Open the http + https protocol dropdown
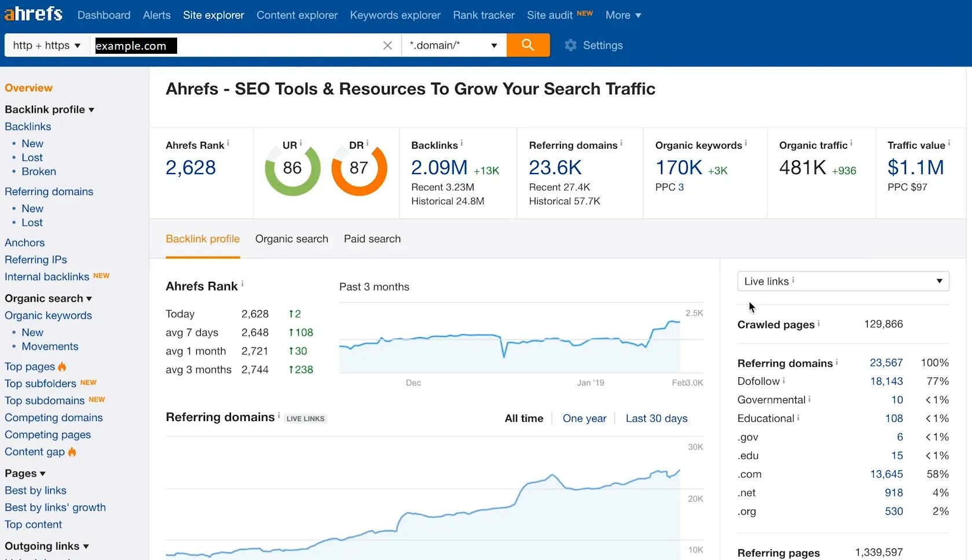This screenshot has height=560, width=972. pyautogui.click(x=46, y=46)
